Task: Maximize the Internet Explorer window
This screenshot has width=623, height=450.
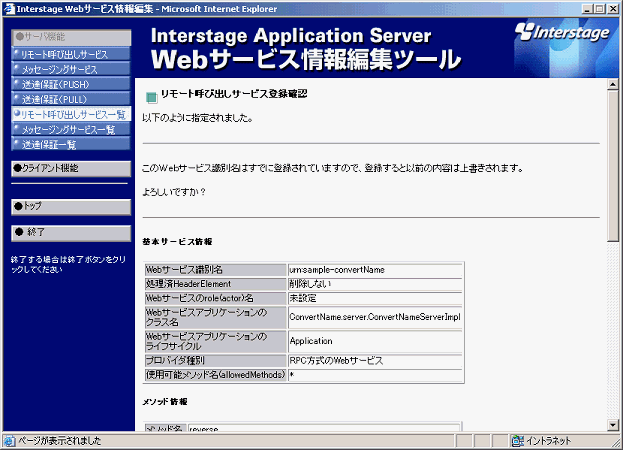Action: (600, 9)
